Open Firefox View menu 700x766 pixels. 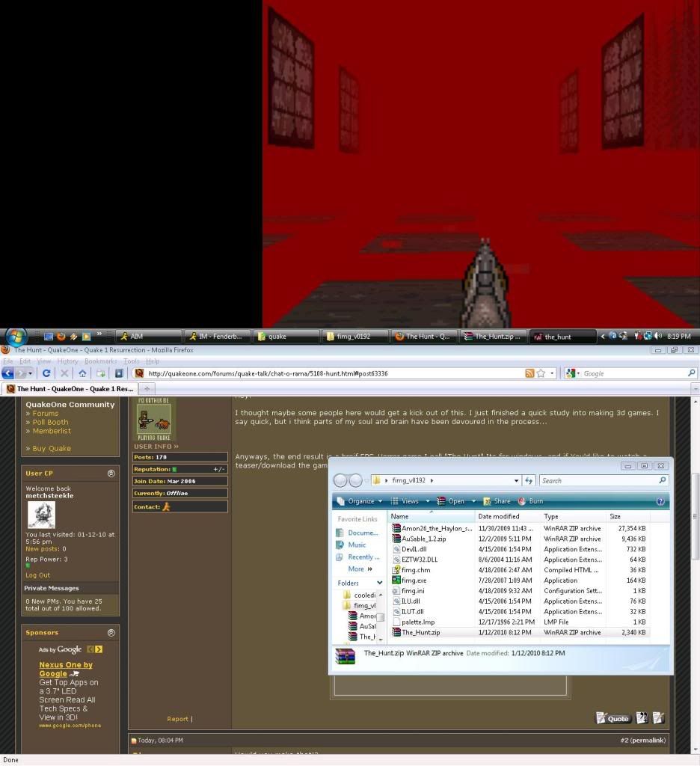click(44, 361)
